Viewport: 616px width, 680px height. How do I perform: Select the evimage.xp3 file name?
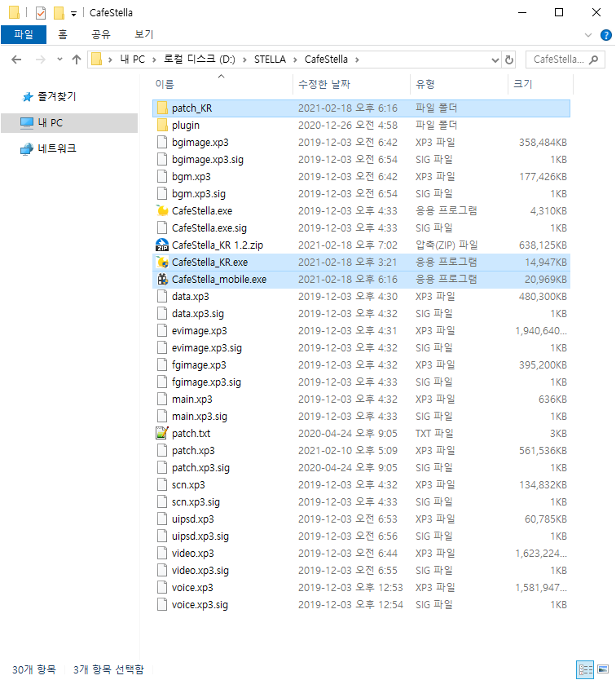coord(200,331)
